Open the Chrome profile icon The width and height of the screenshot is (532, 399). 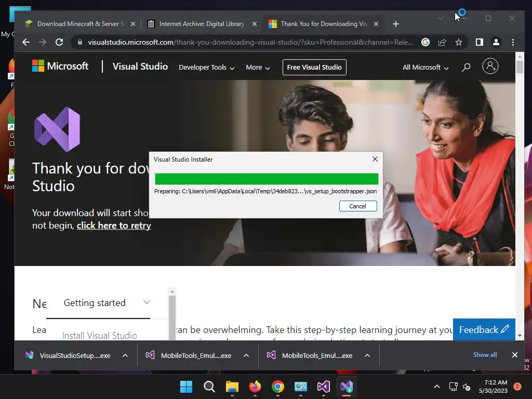coord(496,42)
